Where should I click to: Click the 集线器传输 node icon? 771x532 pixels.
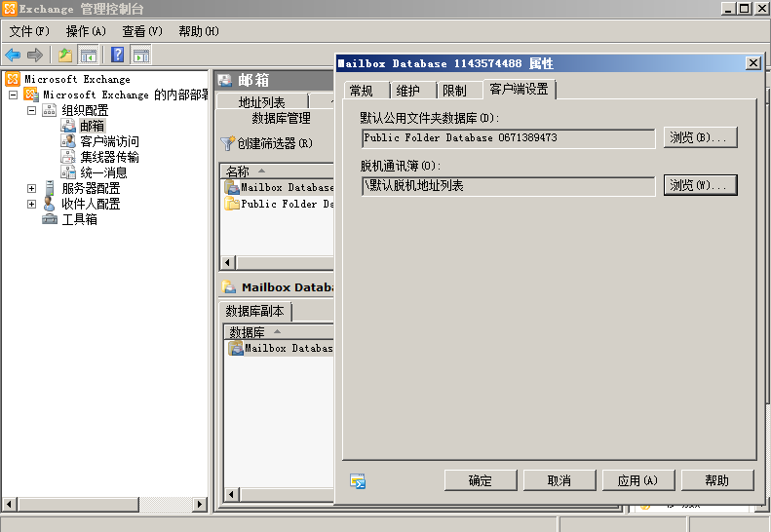point(68,157)
